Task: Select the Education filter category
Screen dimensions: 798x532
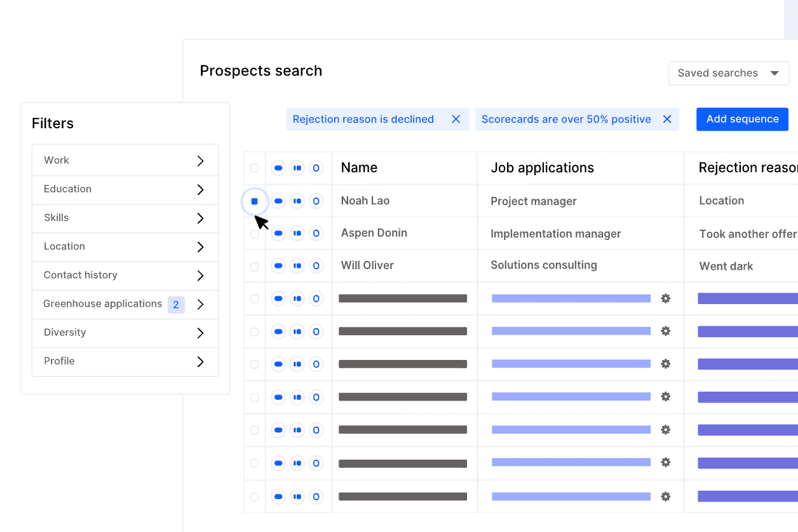Action: pos(125,189)
